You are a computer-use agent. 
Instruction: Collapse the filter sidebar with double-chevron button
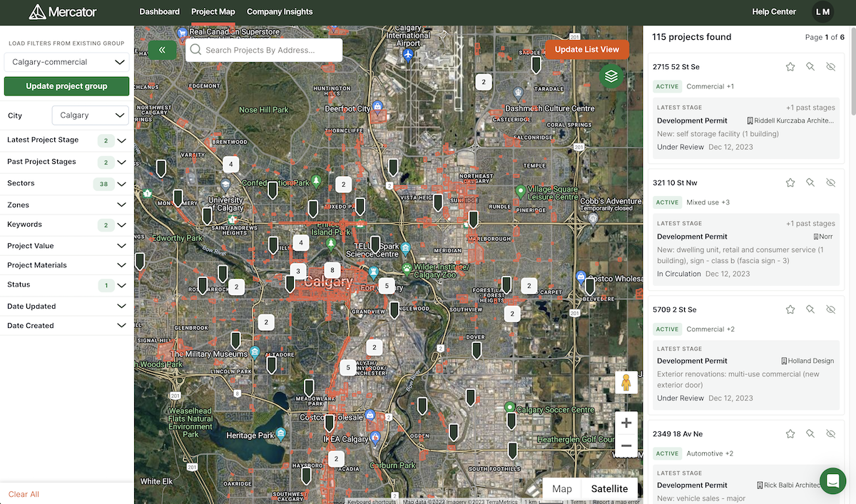[x=163, y=50]
